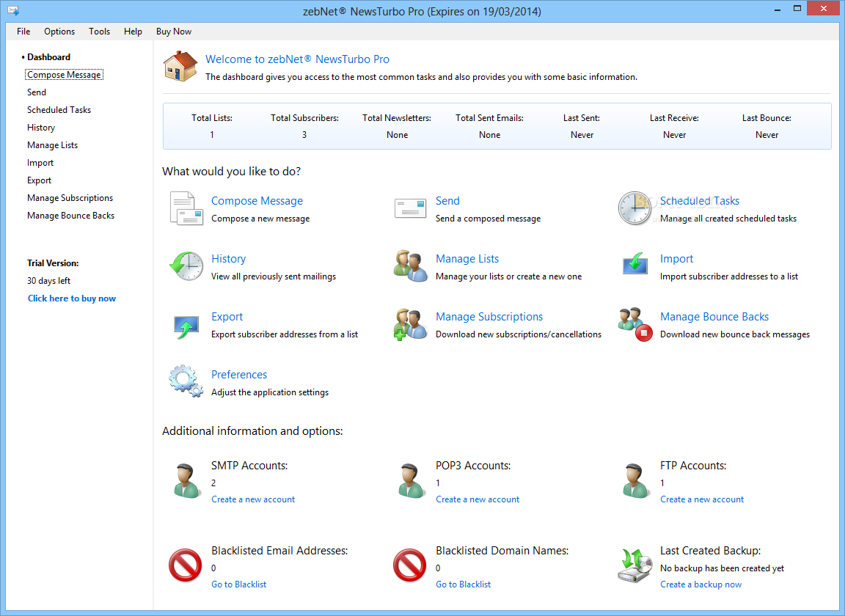845x616 pixels.
Task: Click the Compose Message heading link
Action: coord(257,201)
